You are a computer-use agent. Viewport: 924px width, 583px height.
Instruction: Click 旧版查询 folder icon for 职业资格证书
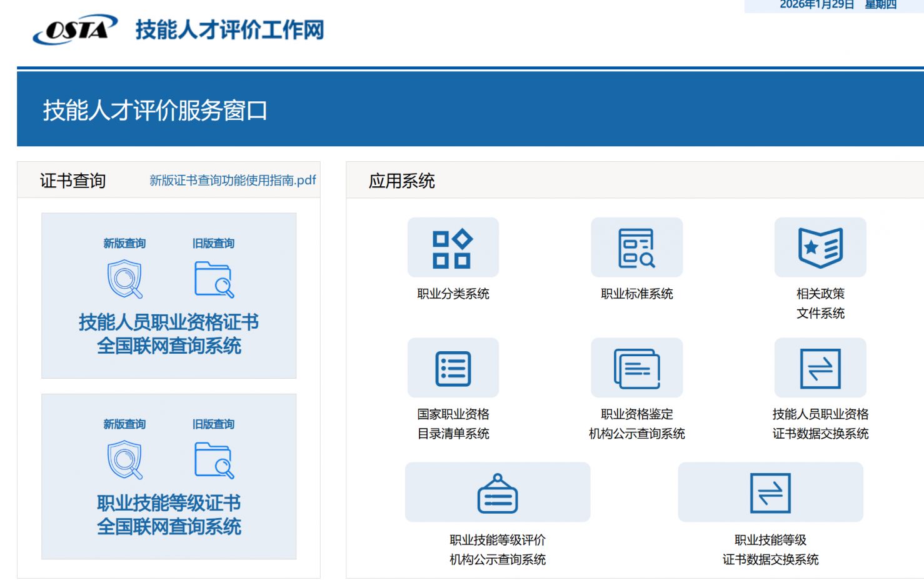[214, 279]
